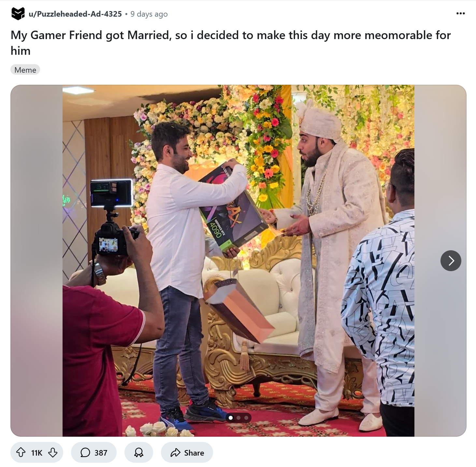Click the 11K vote score
This screenshot has height=467, width=476.
(37, 453)
